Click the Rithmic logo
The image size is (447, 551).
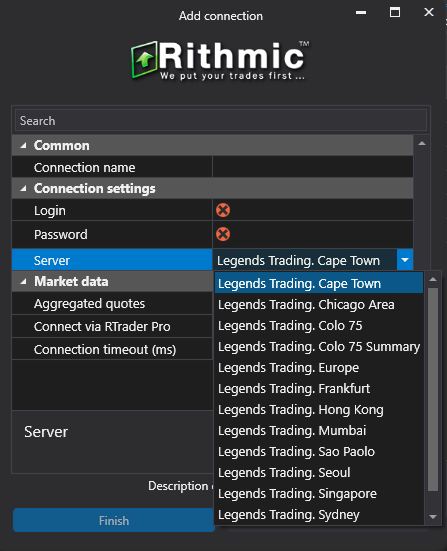(220, 60)
